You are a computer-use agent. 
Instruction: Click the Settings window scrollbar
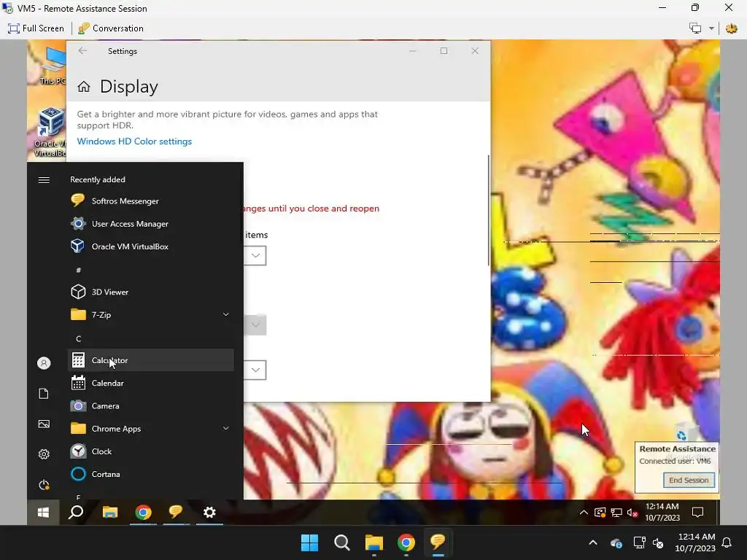point(488,211)
